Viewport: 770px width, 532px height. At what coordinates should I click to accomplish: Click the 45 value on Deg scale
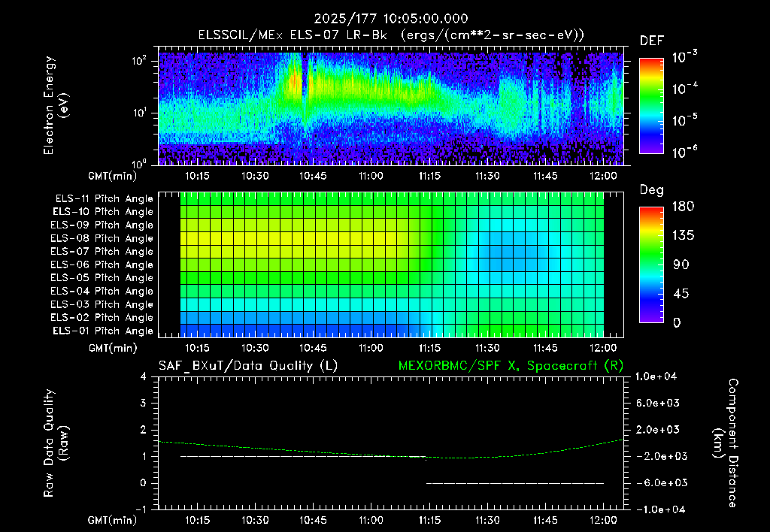coord(681,294)
